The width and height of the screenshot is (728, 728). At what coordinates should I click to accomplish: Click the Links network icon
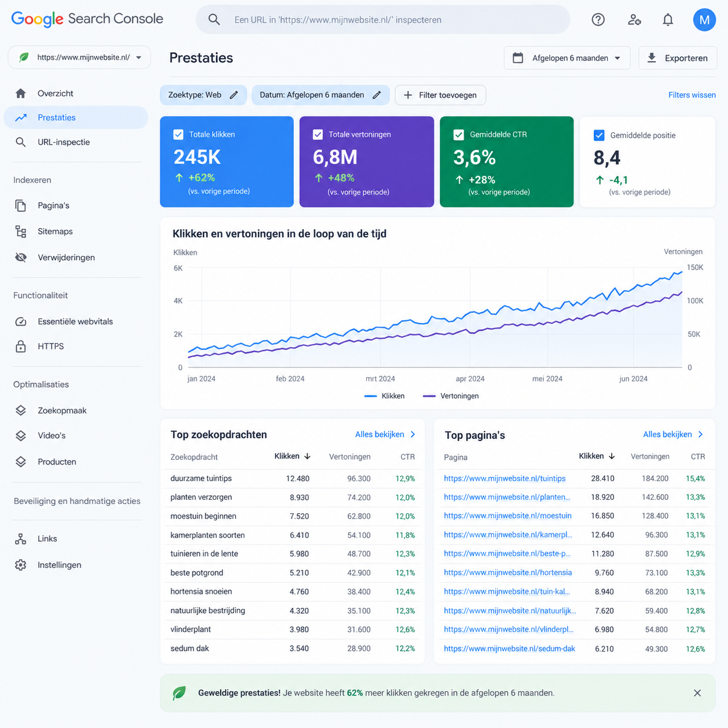[21, 539]
